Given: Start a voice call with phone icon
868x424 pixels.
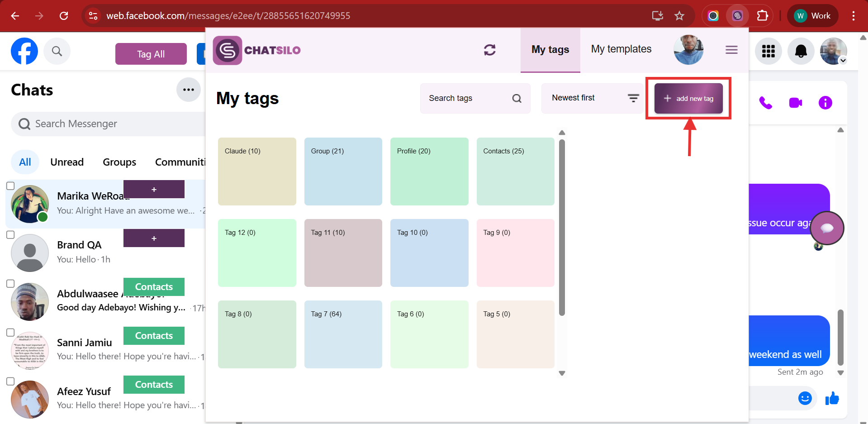Looking at the screenshot, I should click(765, 103).
